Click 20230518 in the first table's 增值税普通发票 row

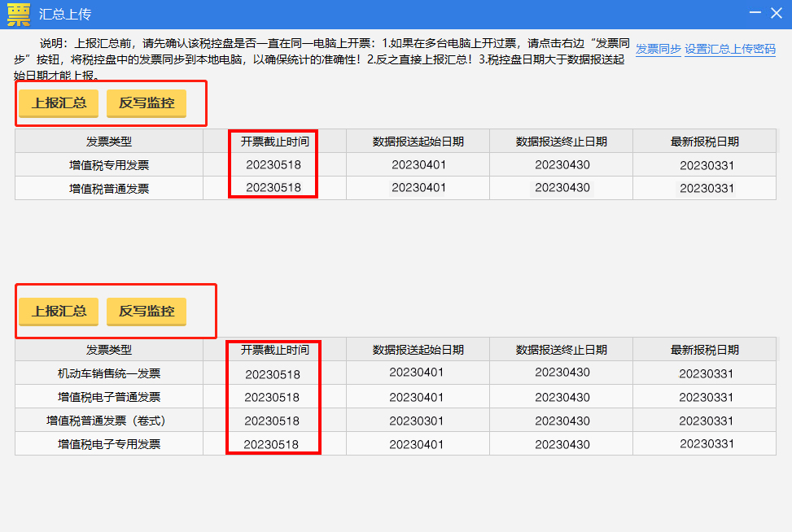click(x=273, y=188)
